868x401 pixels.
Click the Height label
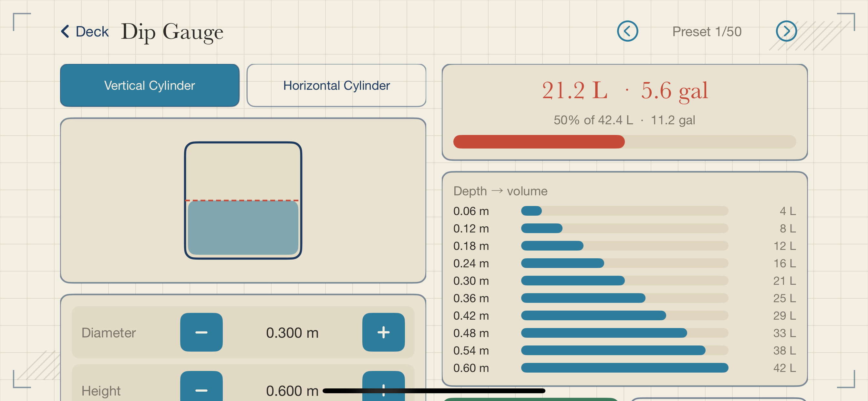[x=101, y=391]
